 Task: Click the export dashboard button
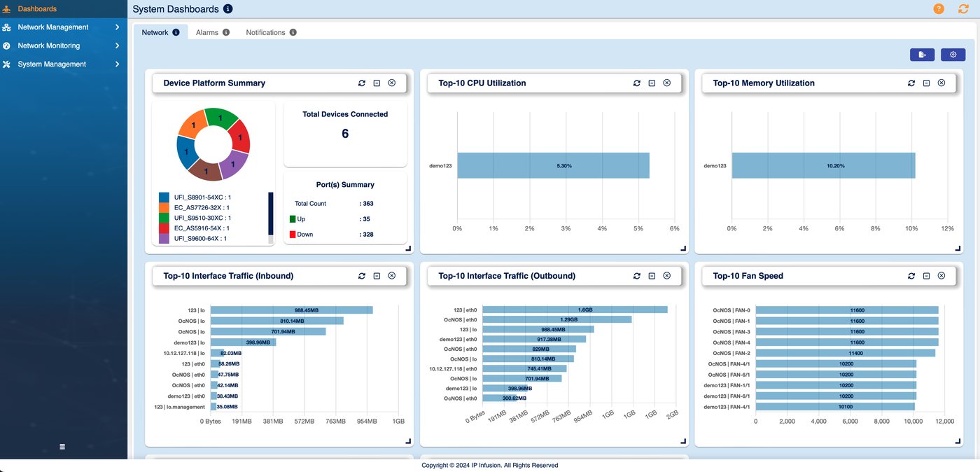click(922, 55)
